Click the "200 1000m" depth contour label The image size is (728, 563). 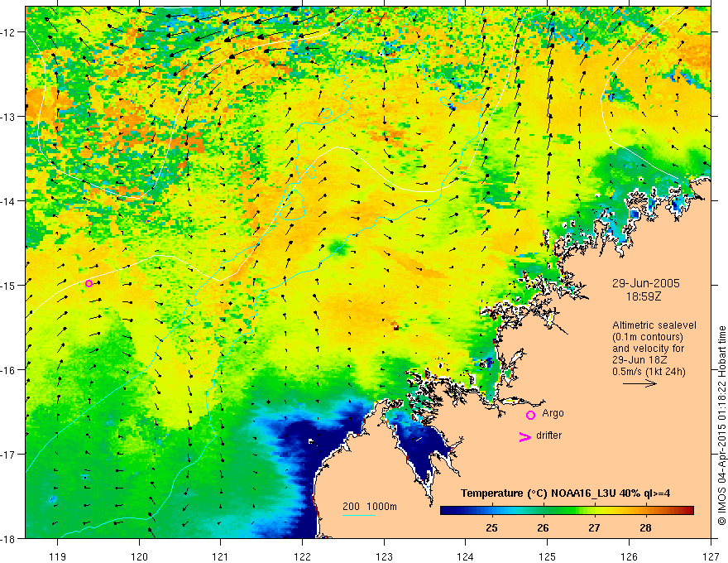(x=370, y=507)
